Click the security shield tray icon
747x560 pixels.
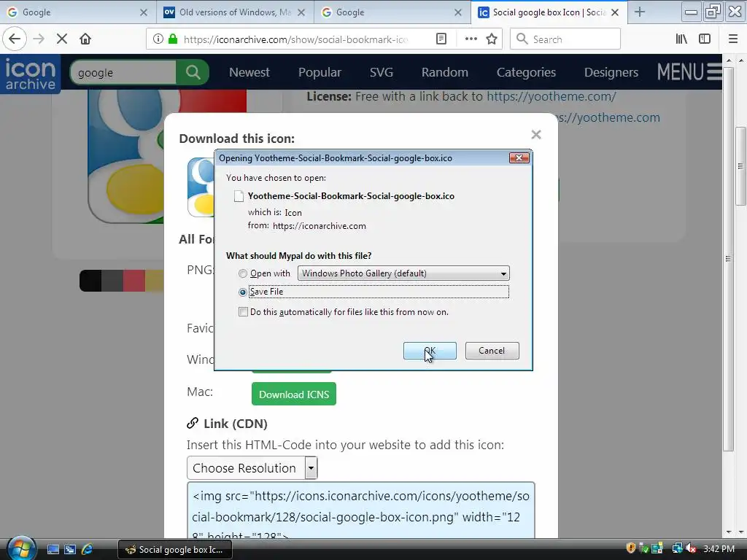coord(631,548)
